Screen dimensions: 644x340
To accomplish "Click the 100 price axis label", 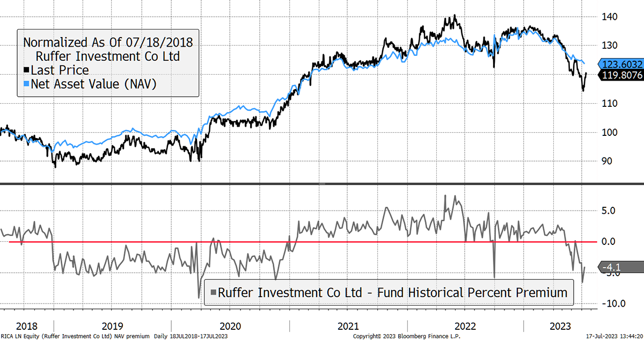I will tap(611, 132).
